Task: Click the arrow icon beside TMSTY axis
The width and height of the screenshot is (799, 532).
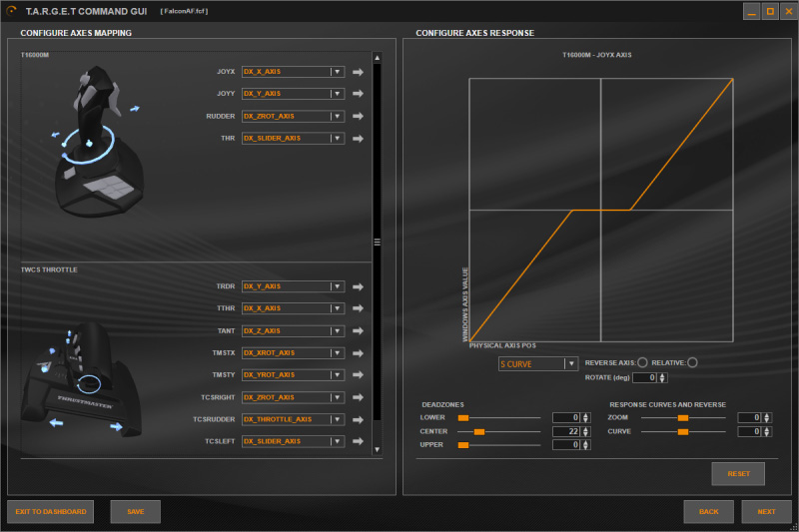Action: (x=358, y=375)
